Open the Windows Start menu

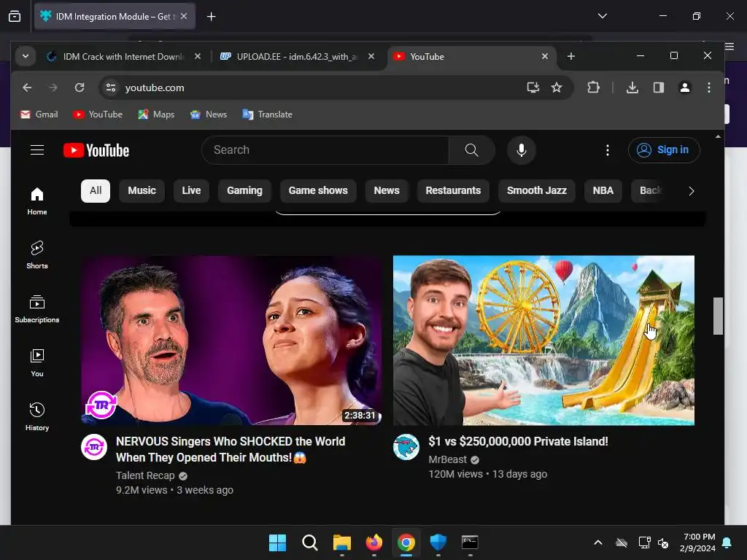tap(277, 542)
